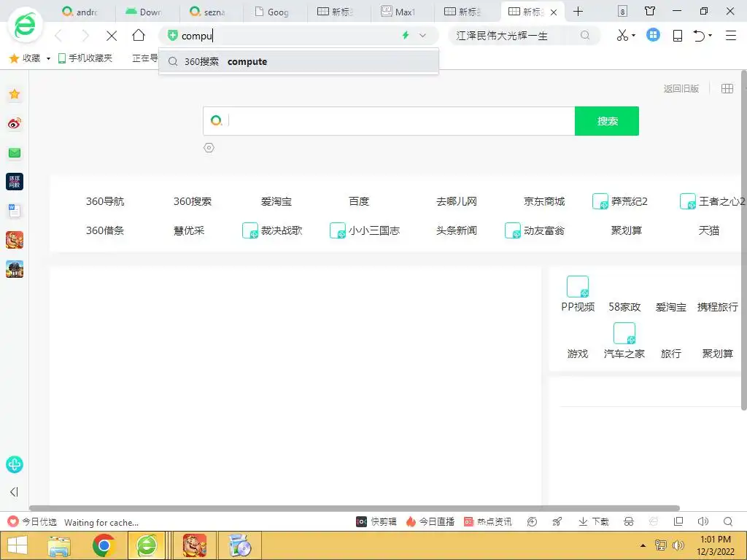
Task: Open the 京东商城 link
Action: pos(544,201)
